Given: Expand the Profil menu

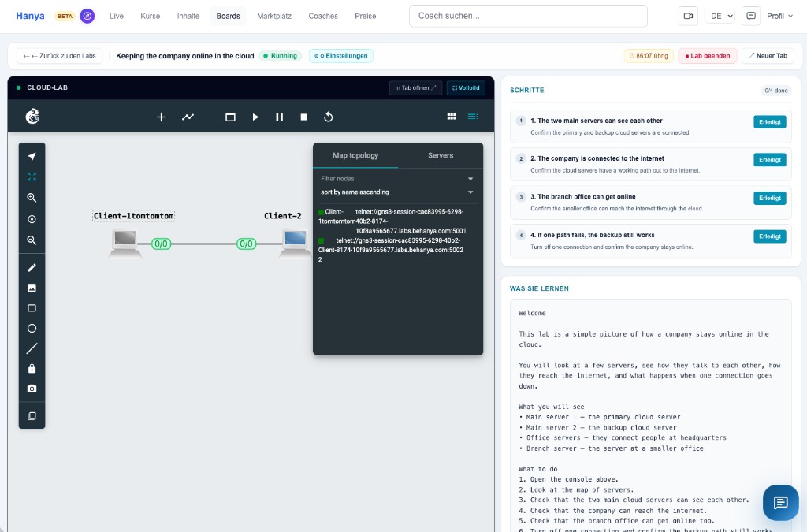Looking at the screenshot, I should click(779, 16).
